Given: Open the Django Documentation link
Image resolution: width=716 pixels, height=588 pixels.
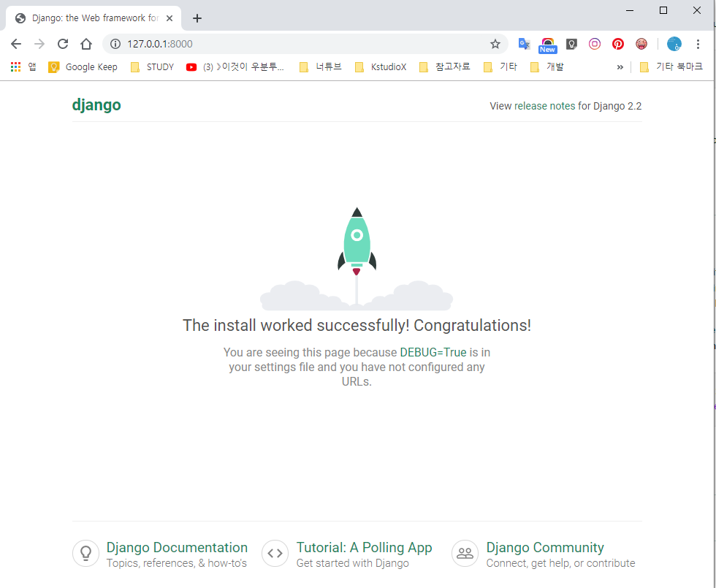Looking at the screenshot, I should 176,548.
